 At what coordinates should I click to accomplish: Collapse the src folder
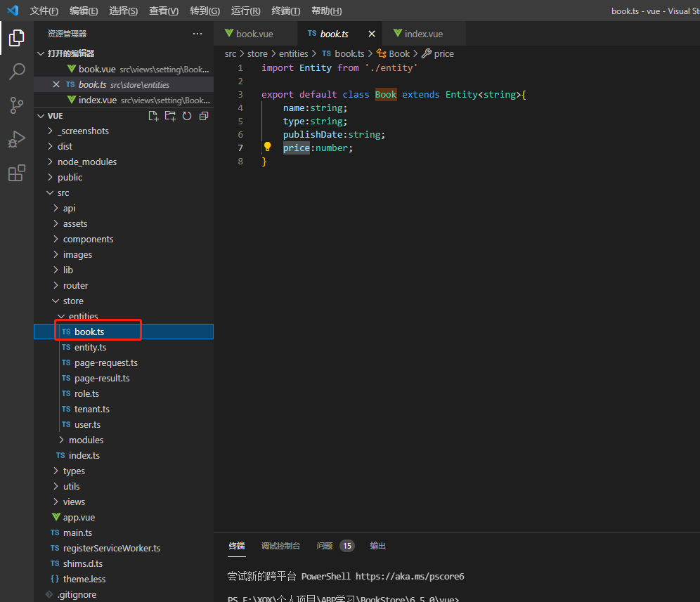pyautogui.click(x=63, y=192)
